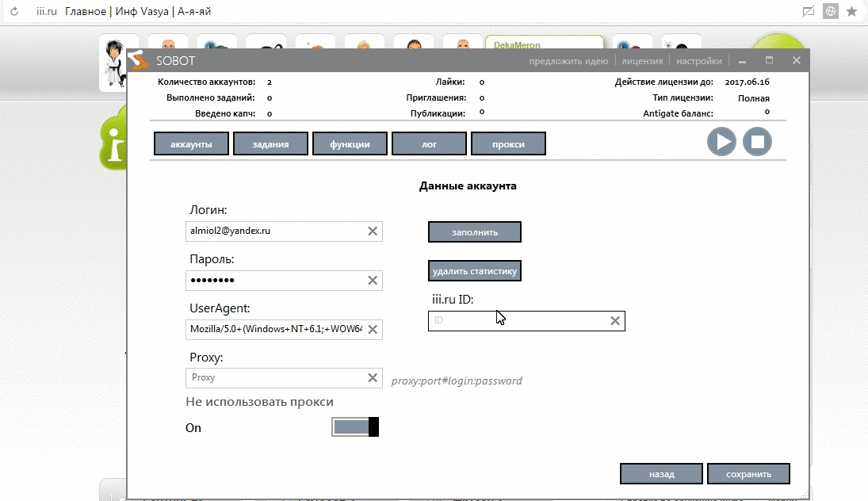Open the аккаунты tab
Image resolution: width=868 pixels, height=501 pixels.
(191, 144)
